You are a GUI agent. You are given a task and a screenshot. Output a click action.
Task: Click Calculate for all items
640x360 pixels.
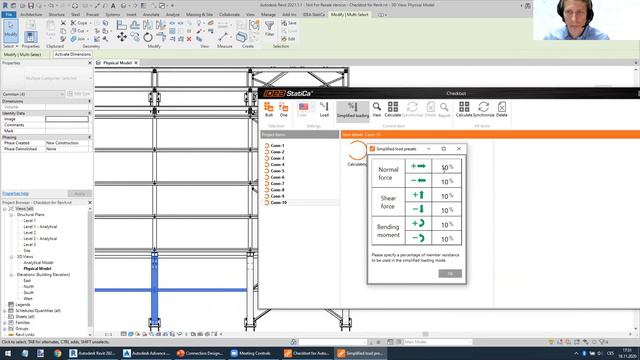(x=464, y=109)
